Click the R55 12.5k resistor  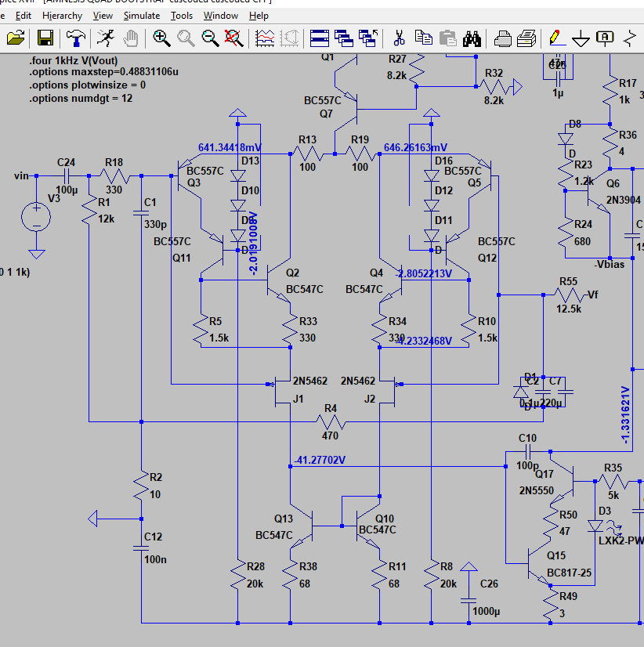click(570, 295)
